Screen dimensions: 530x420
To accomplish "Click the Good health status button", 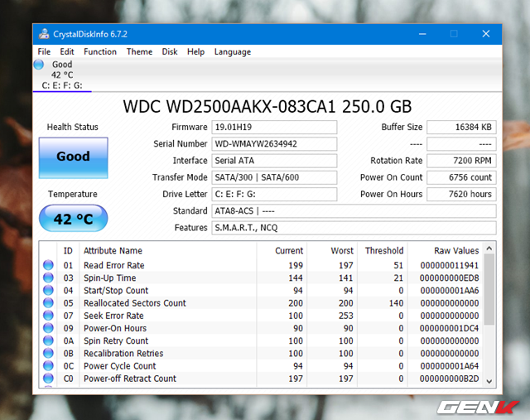I will pos(74,157).
